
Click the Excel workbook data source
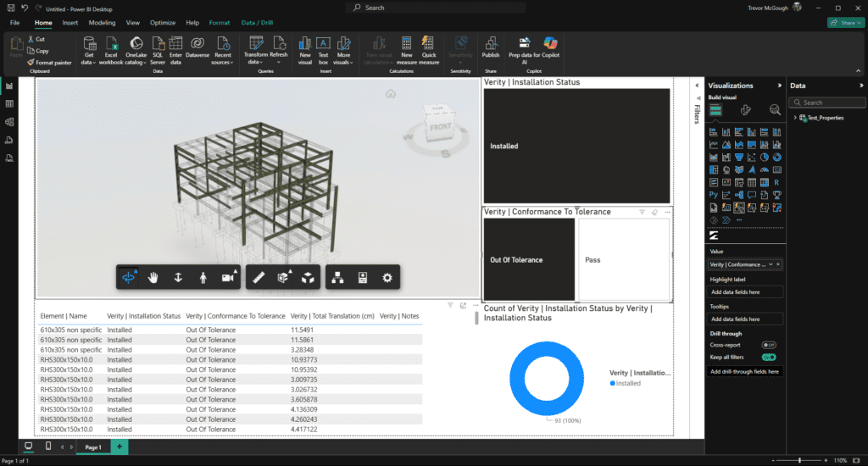pyautogui.click(x=111, y=47)
